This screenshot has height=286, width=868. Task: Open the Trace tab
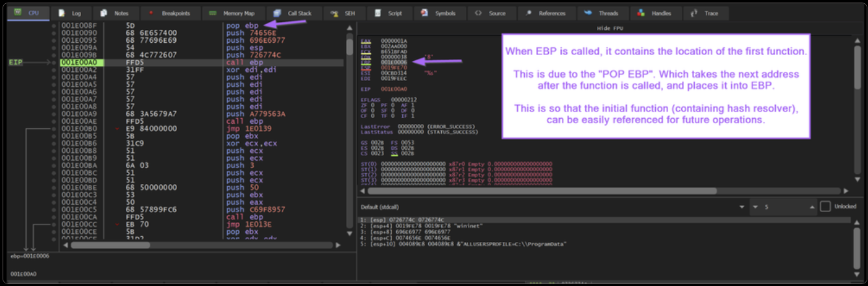pos(705,13)
